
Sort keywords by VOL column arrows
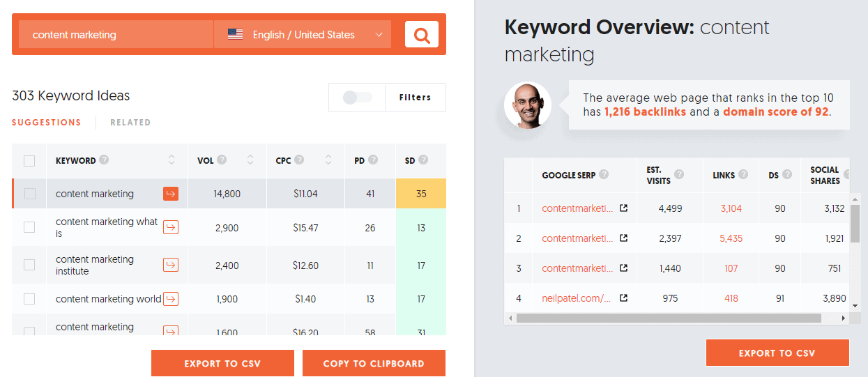[x=250, y=160]
